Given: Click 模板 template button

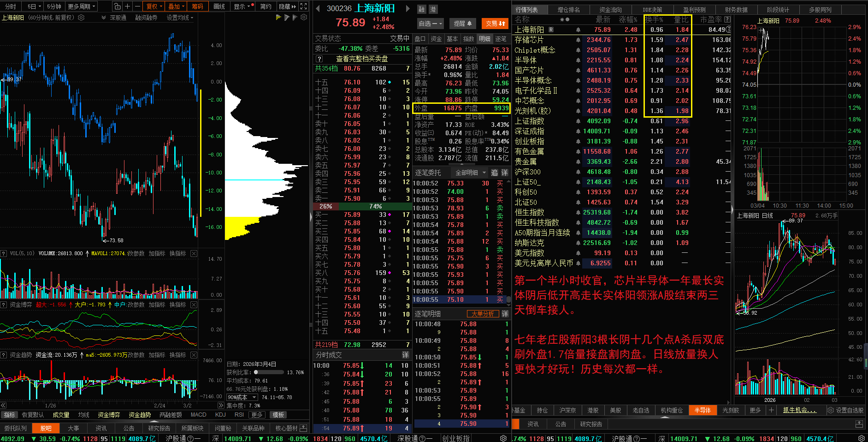Looking at the screenshot, I should (278, 415).
